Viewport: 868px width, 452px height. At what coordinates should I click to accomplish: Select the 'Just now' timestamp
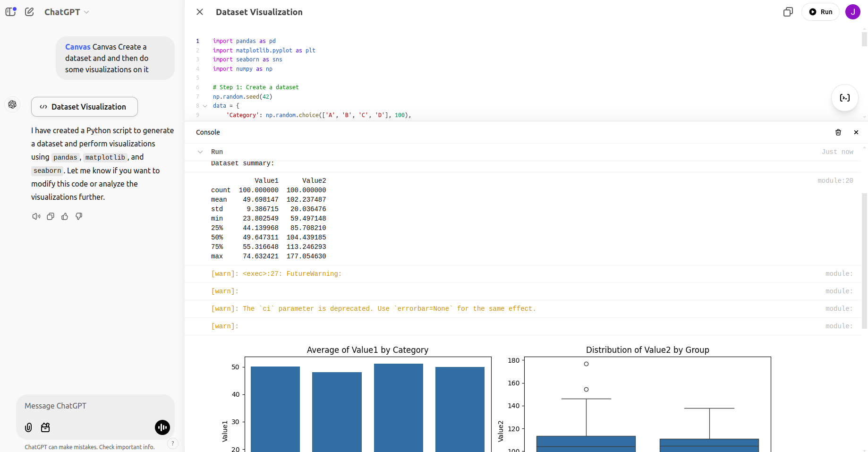coord(837,152)
